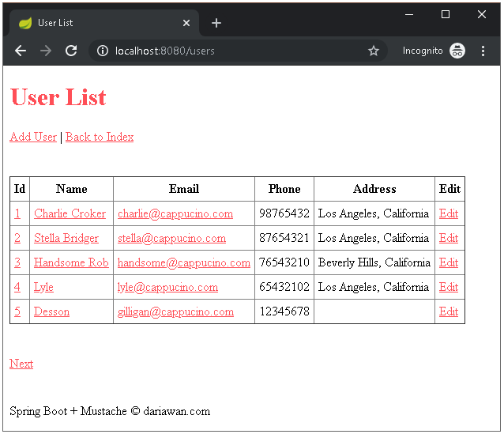Bookmark this page with the star icon

pyautogui.click(x=373, y=51)
